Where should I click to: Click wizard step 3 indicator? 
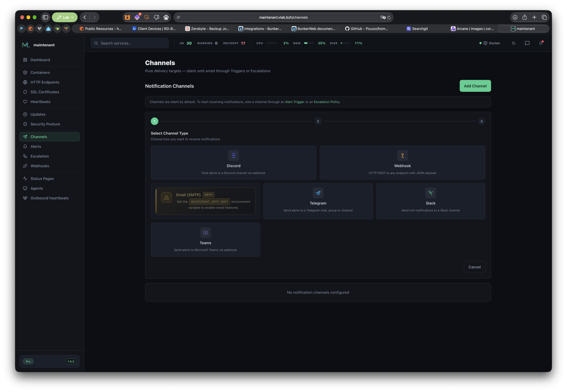tap(481, 121)
